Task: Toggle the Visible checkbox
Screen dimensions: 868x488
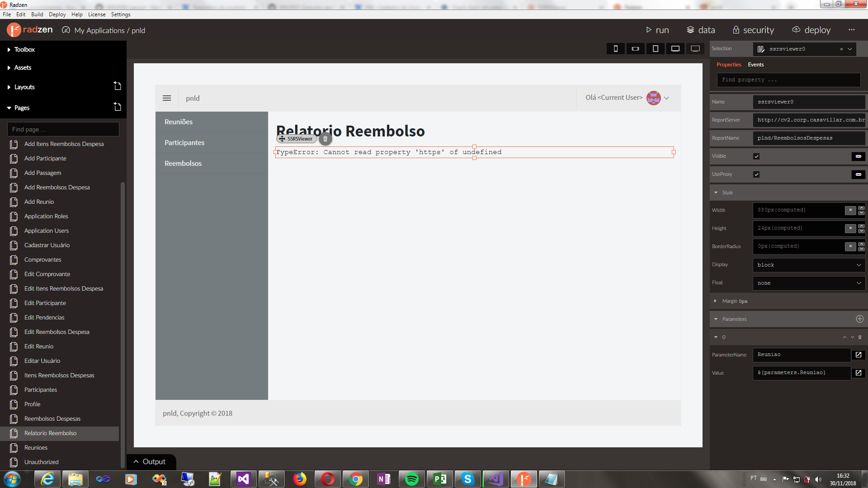Action: [756, 156]
